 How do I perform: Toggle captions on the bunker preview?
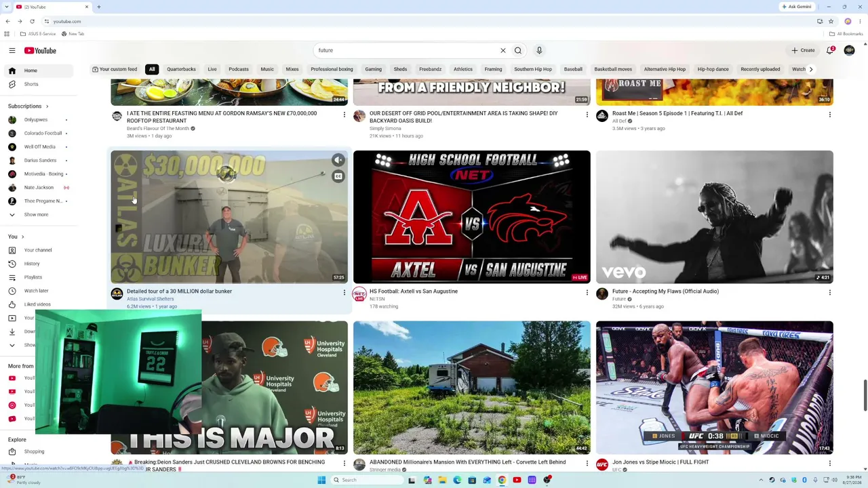click(338, 176)
